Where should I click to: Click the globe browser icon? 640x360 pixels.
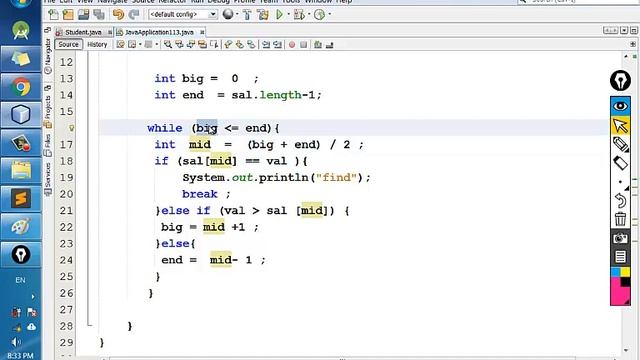coord(228,15)
